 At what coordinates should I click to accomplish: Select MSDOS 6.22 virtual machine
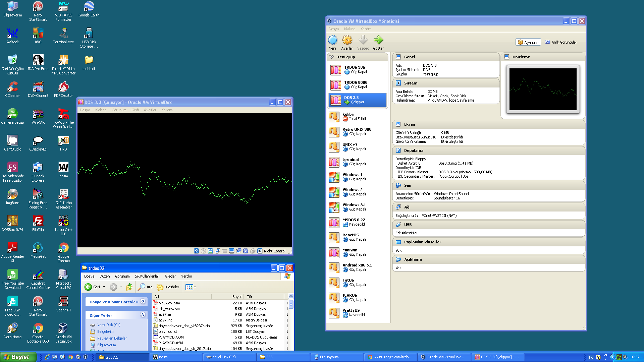(x=358, y=222)
